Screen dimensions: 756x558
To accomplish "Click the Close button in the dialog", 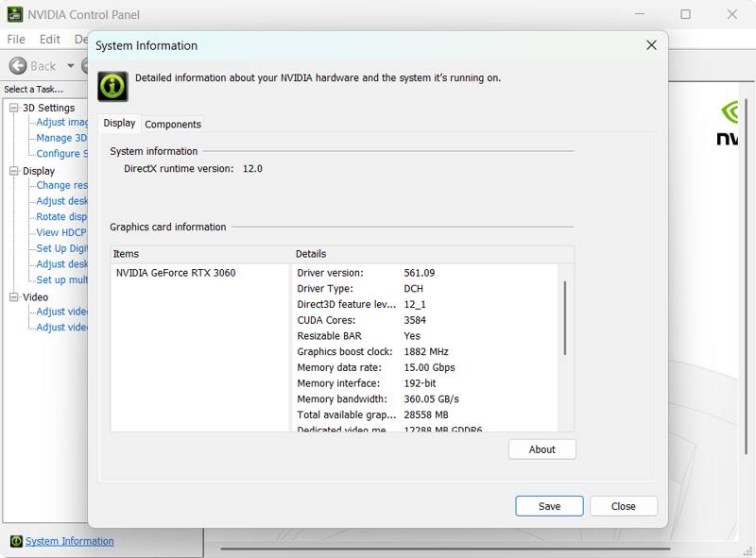I will [x=624, y=506].
